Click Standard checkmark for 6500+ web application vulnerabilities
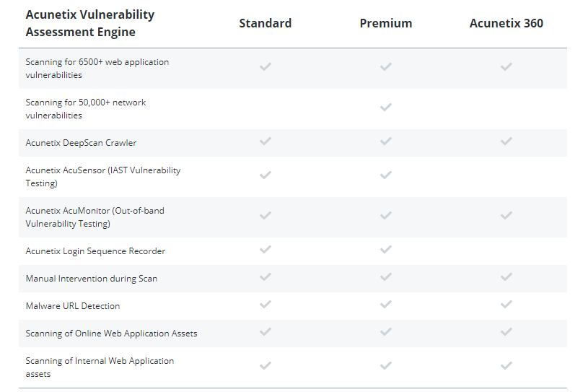 265,66
